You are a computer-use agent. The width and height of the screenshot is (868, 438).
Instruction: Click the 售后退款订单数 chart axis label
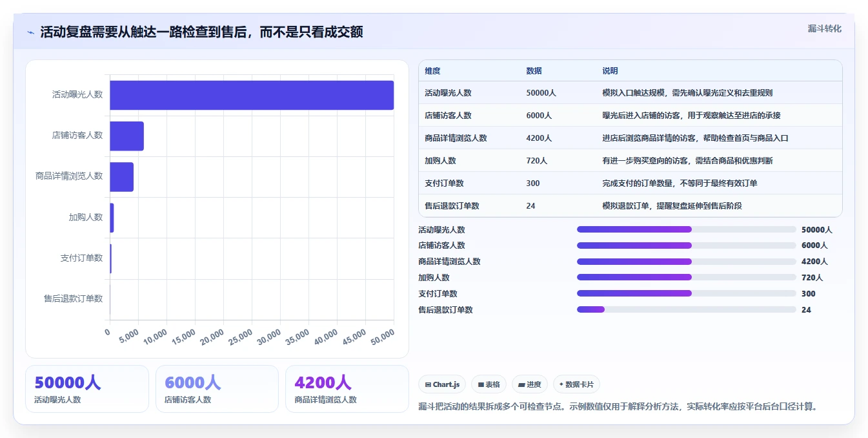73,299
